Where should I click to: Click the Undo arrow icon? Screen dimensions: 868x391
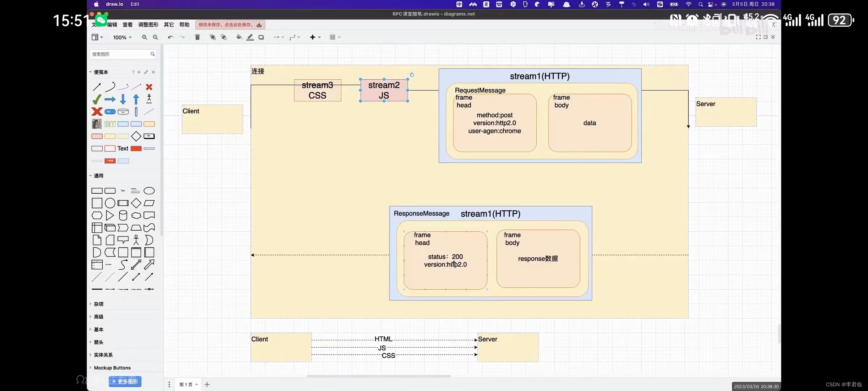coord(170,37)
